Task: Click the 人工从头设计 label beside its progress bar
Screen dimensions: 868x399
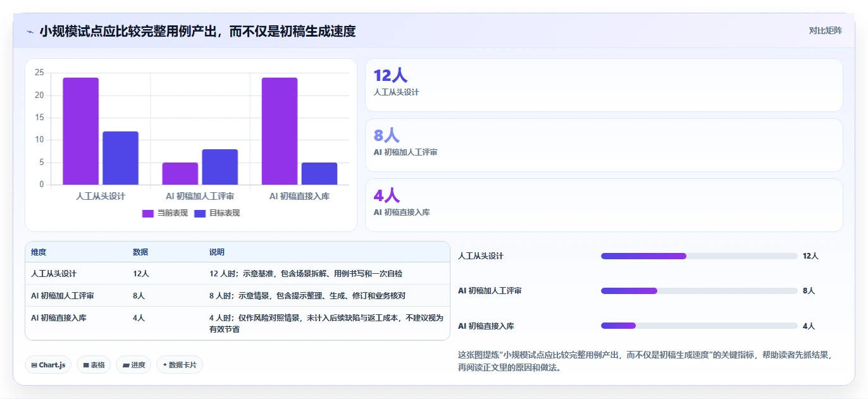Action: pos(481,256)
